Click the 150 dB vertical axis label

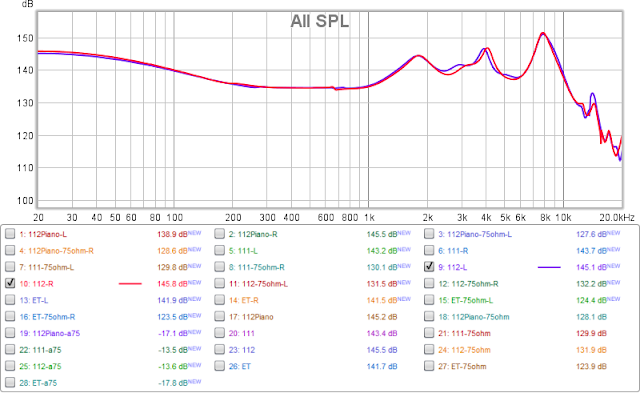pos(25,38)
